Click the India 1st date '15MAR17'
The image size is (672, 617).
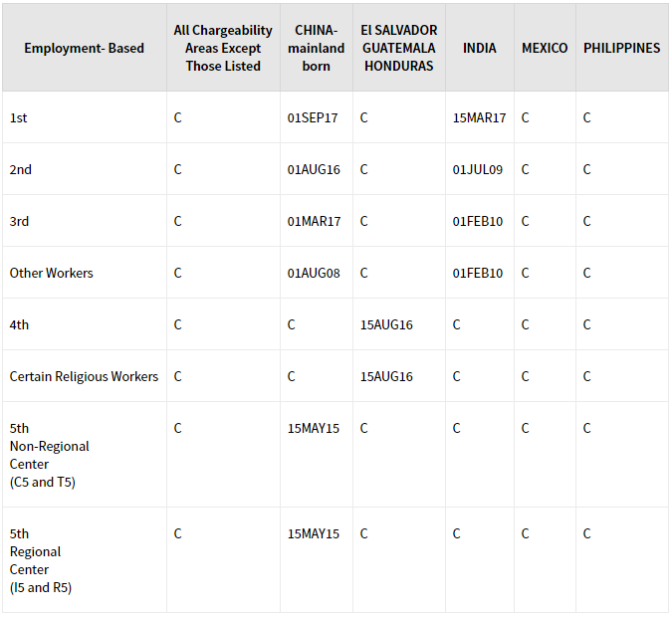point(480,117)
